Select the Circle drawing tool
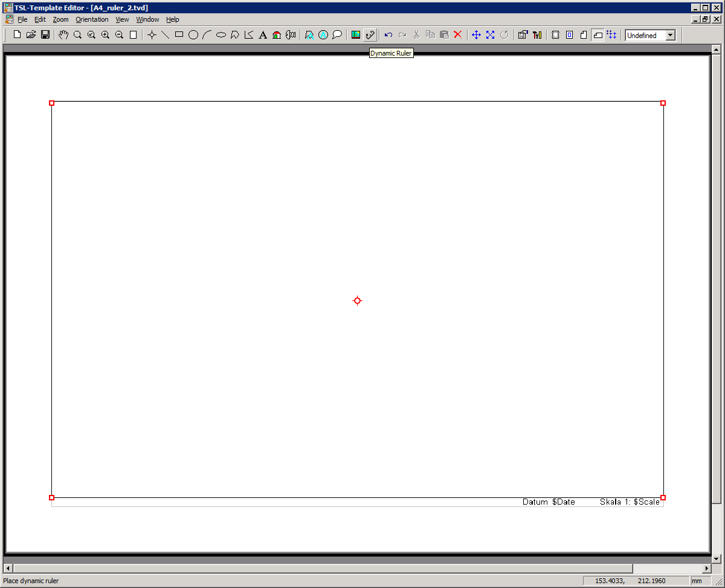Screen dimensions: 725x588 193,35
